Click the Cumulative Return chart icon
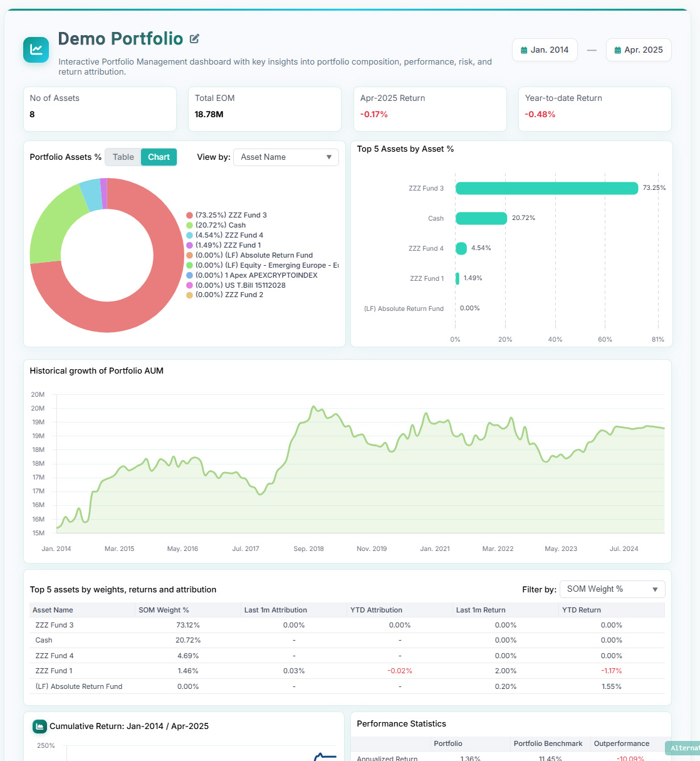The image size is (700, 761). (x=39, y=727)
